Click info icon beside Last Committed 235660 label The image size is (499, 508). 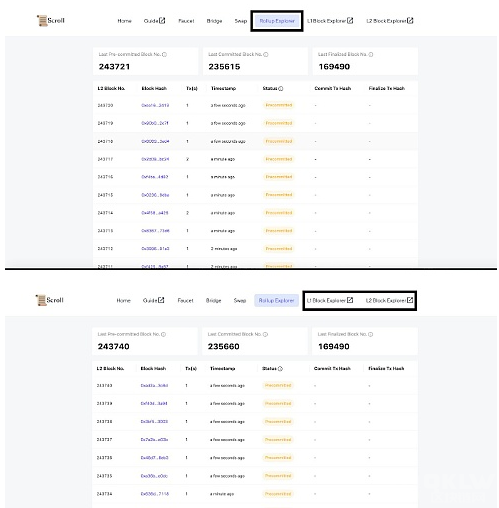(x=265, y=334)
